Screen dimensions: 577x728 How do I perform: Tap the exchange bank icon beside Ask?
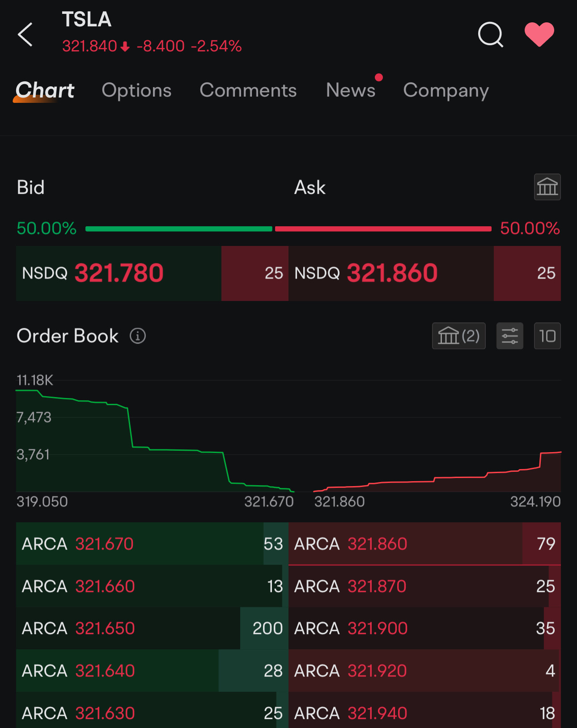[x=547, y=187]
